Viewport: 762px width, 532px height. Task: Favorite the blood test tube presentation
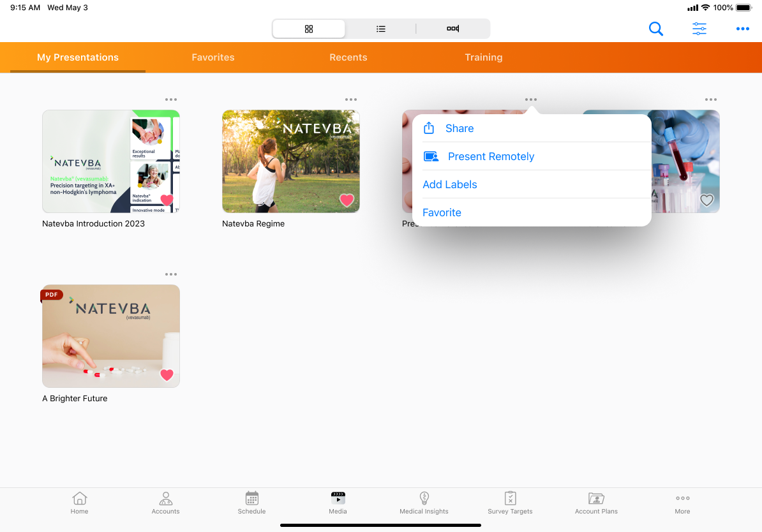tap(706, 200)
